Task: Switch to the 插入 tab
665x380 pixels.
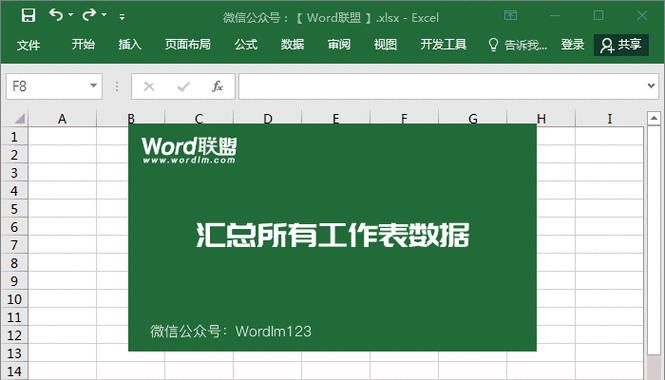Action: [x=130, y=44]
